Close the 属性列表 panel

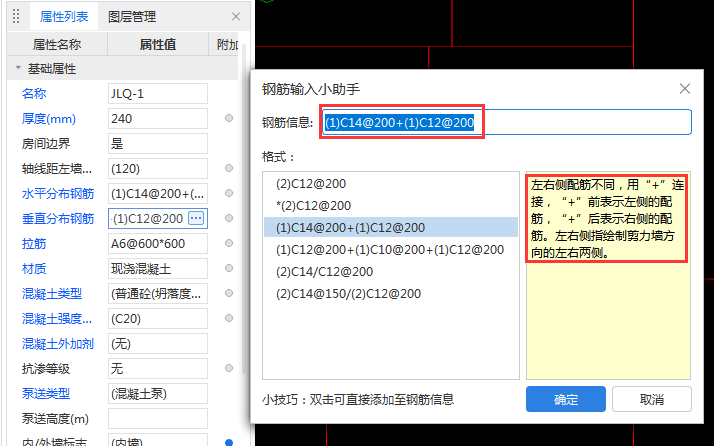click(236, 17)
